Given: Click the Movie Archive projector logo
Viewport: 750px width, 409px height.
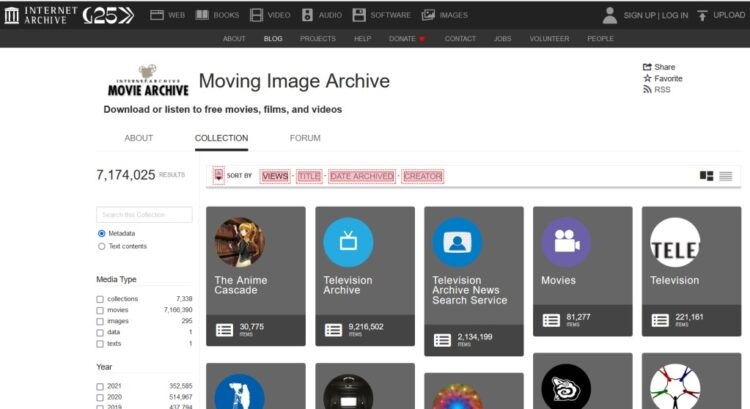Looking at the screenshot, I should [x=148, y=80].
